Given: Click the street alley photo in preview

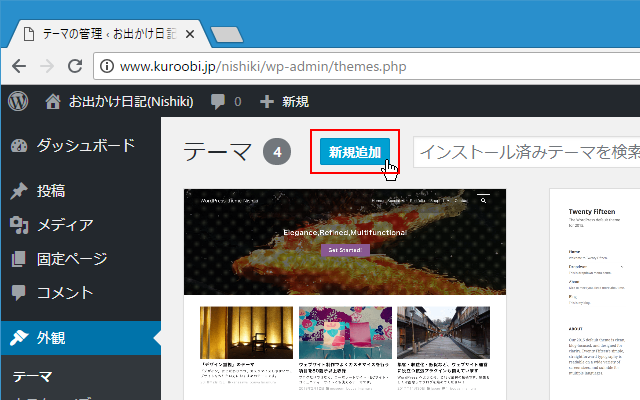Looking at the screenshot, I should click(x=443, y=333).
